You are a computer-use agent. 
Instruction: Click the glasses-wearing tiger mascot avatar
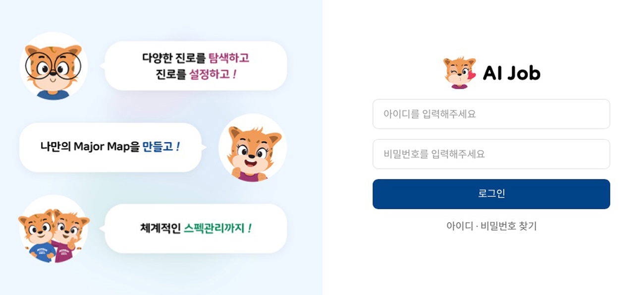coord(54,67)
